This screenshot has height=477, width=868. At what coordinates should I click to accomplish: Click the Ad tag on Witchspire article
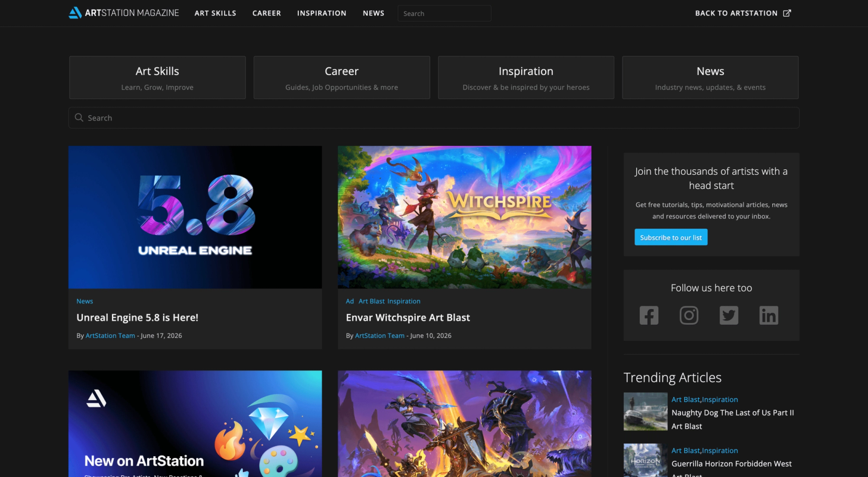point(350,301)
